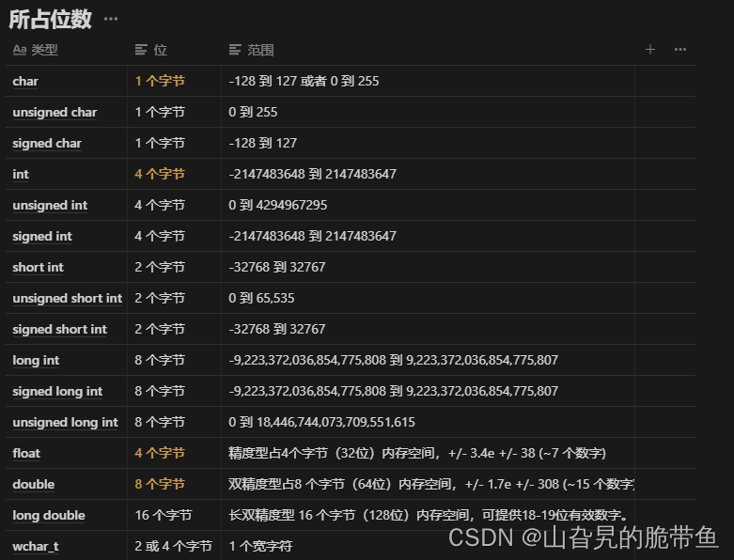Viewport: 734px width, 560px height.
Task: Click the 类型 column header
Action: pyautogui.click(x=36, y=50)
